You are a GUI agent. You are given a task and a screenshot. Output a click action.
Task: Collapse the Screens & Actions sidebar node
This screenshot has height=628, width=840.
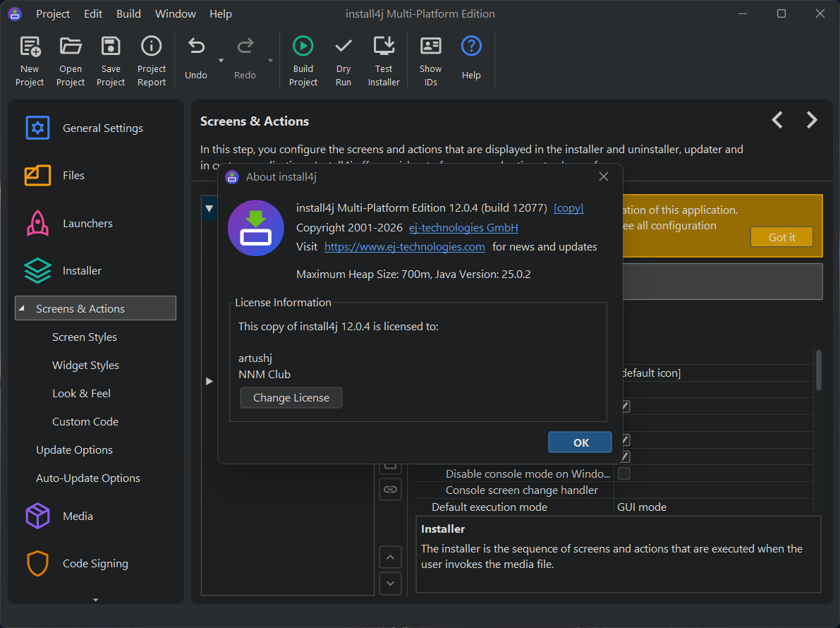(21, 309)
